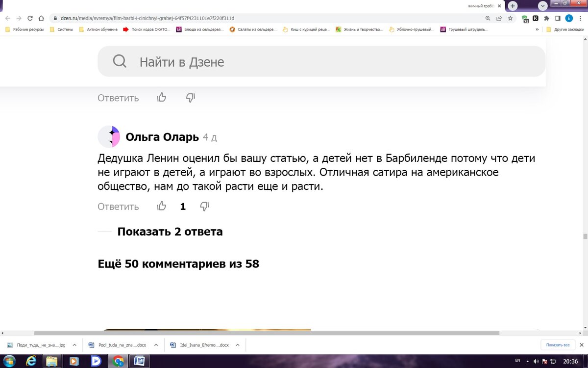Open the extensions puzzle-piece icon

(546, 18)
